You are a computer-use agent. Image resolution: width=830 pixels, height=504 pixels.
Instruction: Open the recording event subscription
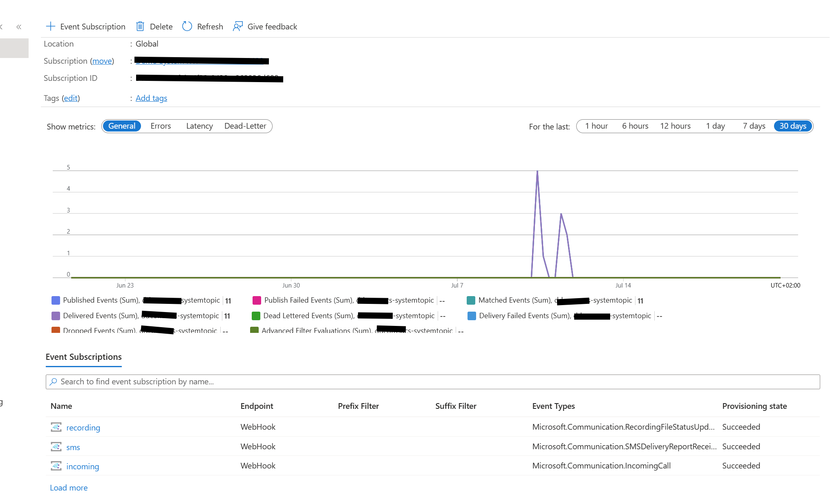pos(83,428)
